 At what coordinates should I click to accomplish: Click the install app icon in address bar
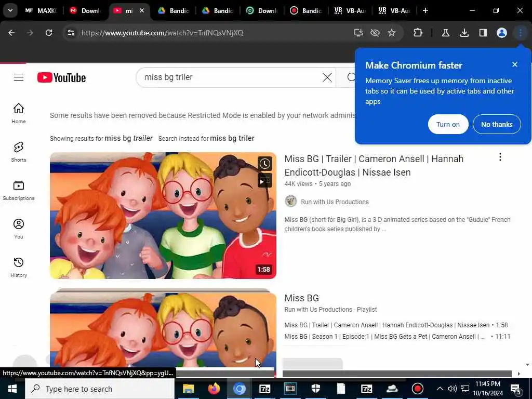point(358,33)
